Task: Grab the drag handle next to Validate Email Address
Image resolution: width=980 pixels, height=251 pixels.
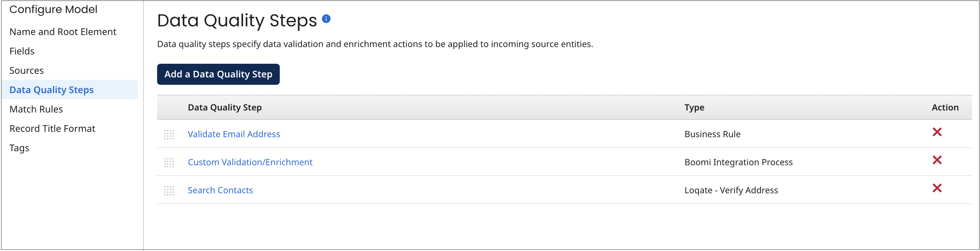Action: click(169, 134)
